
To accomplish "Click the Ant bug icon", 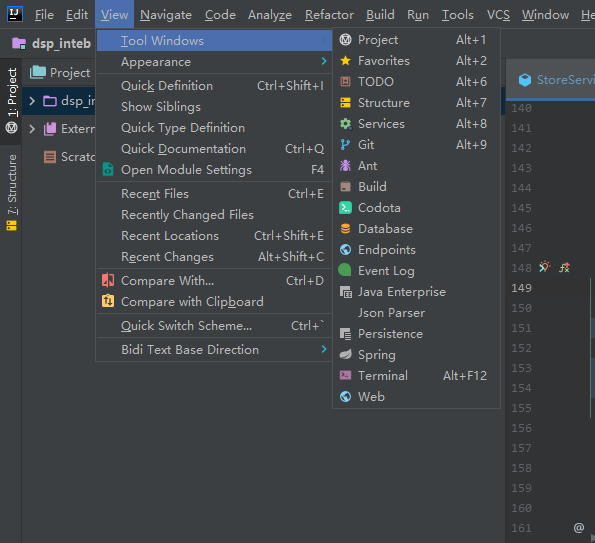I will point(345,165).
